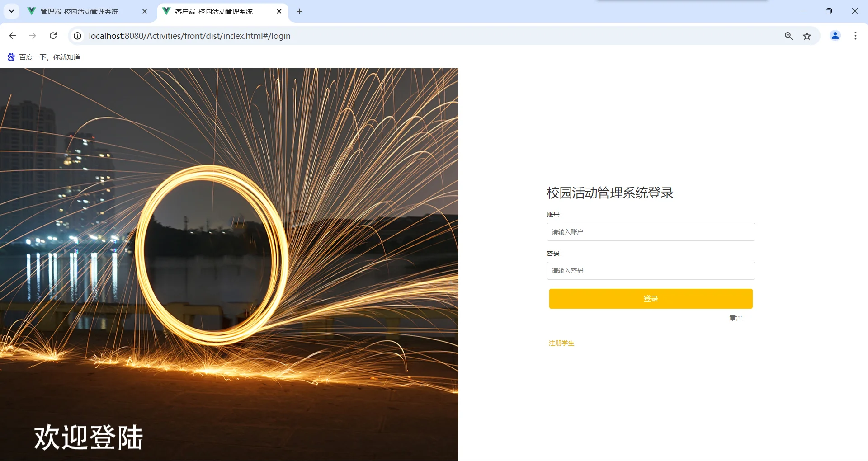This screenshot has height=461, width=868.
Task: Open a new tab with the plus button
Action: point(299,12)
